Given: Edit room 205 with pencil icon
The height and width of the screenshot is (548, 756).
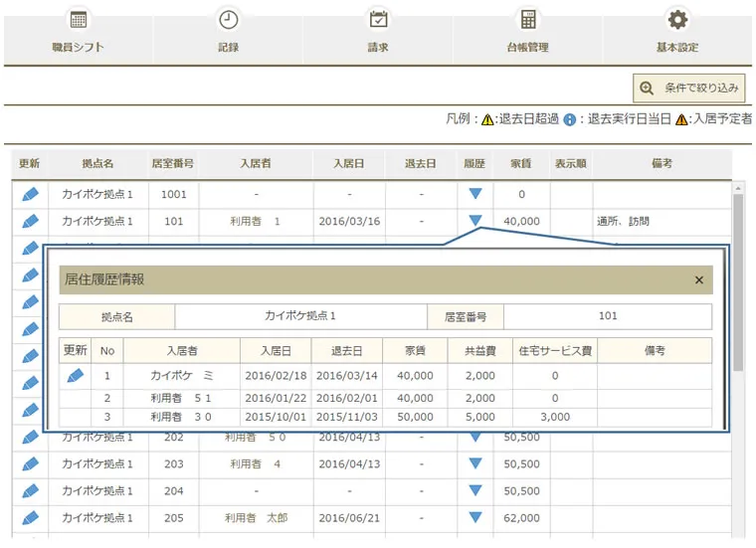Looking at the screenshot, I should pyautogui.click(x=30, y=518).
